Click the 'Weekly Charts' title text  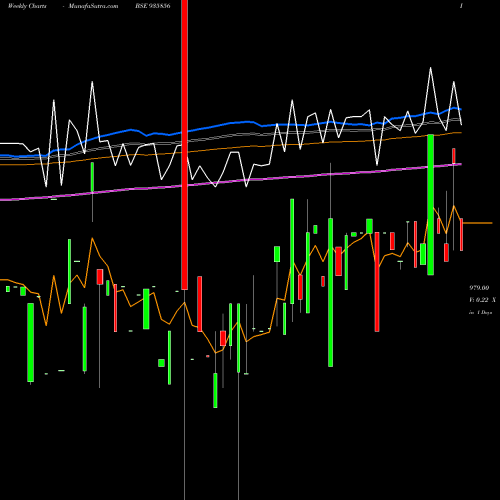[x=27, y=6]
